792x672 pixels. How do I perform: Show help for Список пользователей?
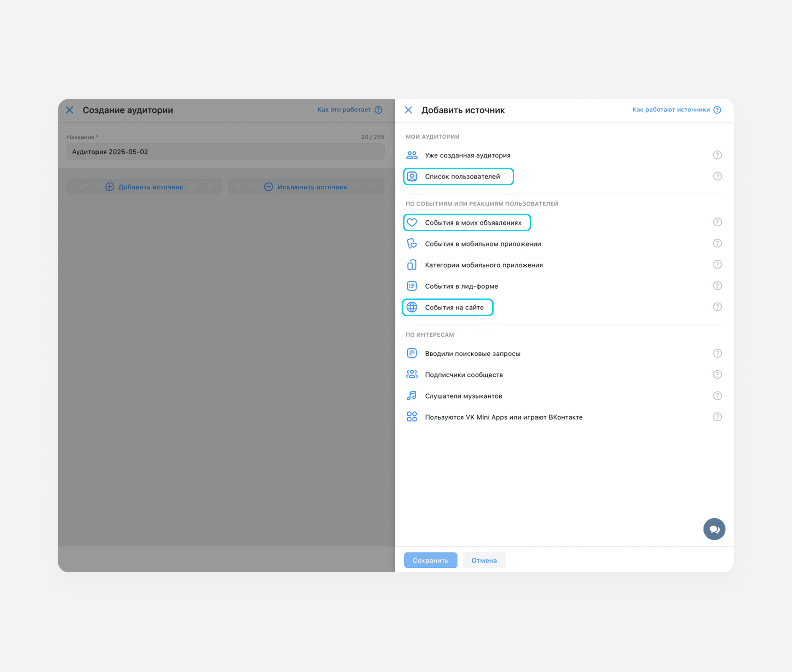(x=717, y=176)
